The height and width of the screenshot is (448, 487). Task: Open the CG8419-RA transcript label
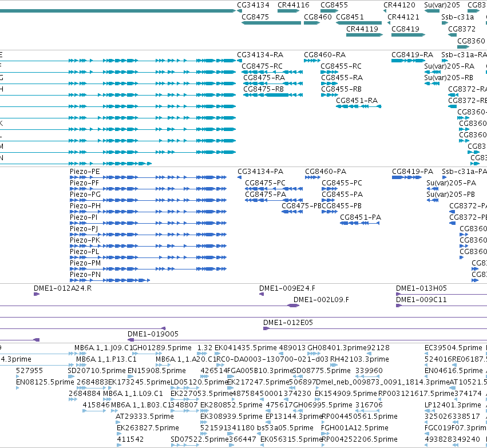(412, 55)
